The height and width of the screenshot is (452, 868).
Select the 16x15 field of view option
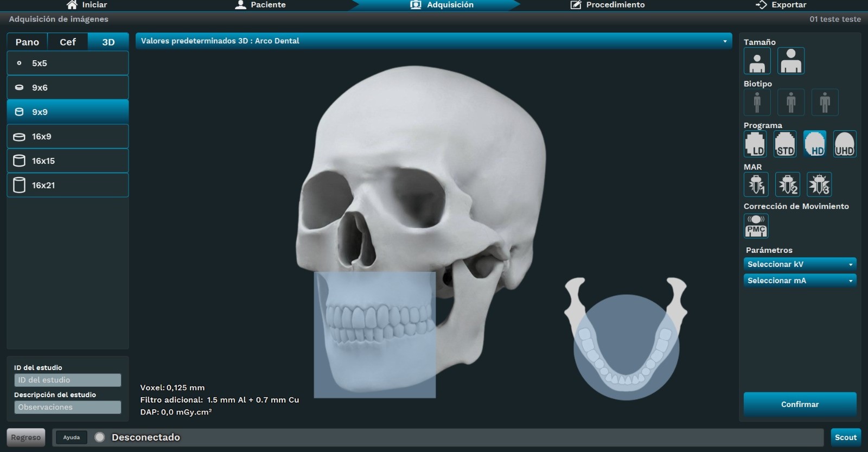68,161
